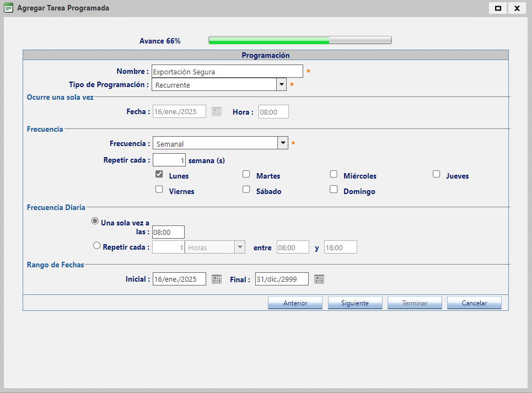Expand the Tipo de Programación dropdown
The height and width of the screenshot is (393, 532).
pos(282,84)
